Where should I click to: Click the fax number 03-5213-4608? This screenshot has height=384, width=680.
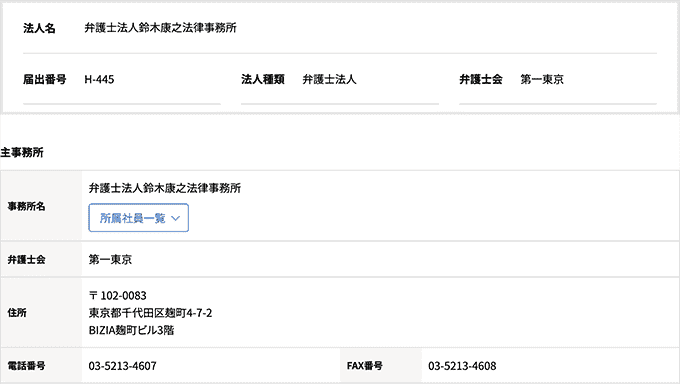[x=462, y=366]
